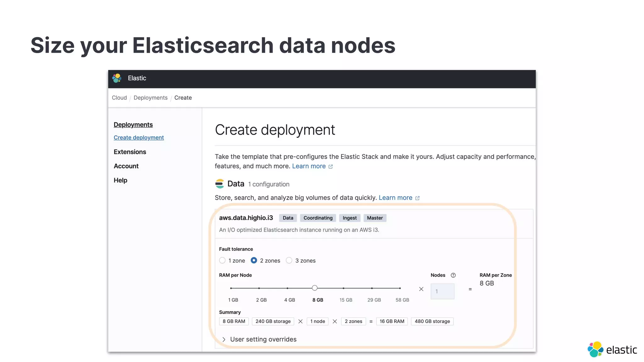Go to Cloud breadcrumb
Viewport: 644px width, 362px height.
click(119, 98)
